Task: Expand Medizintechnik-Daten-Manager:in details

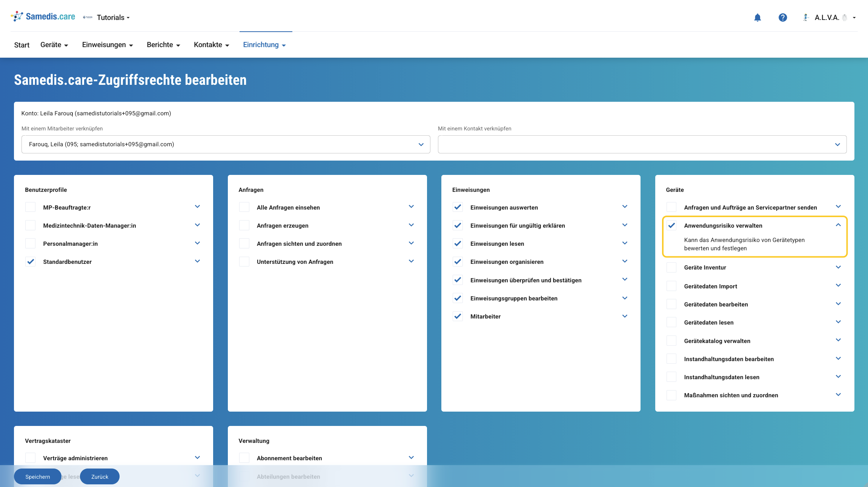Action: tap(197, 225)
